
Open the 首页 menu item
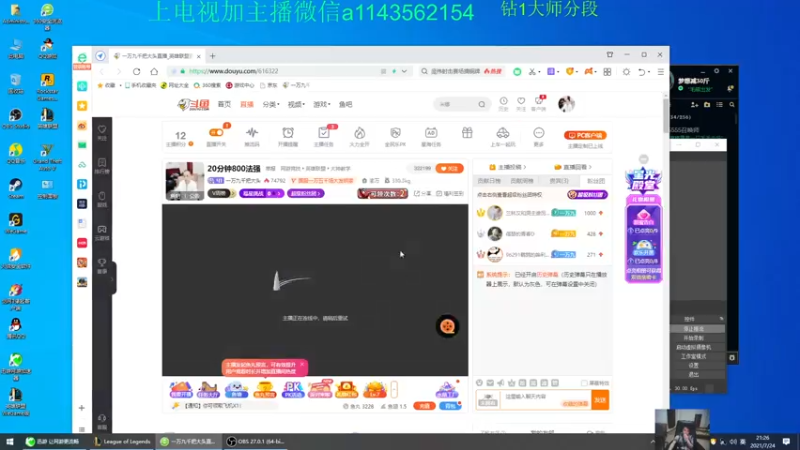[224, 104]
